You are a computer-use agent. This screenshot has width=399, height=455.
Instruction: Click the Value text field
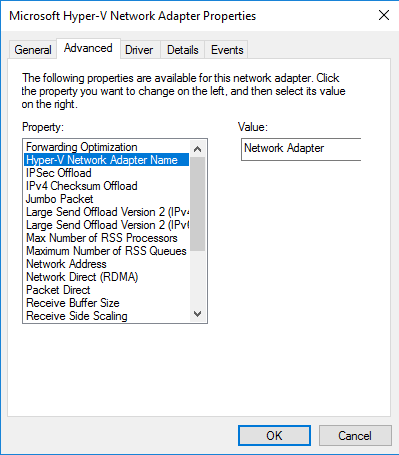(x=301, y=149)
